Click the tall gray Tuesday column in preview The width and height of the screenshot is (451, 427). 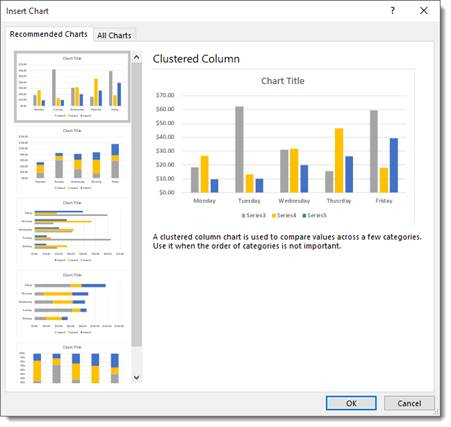(x=239, y=149)
